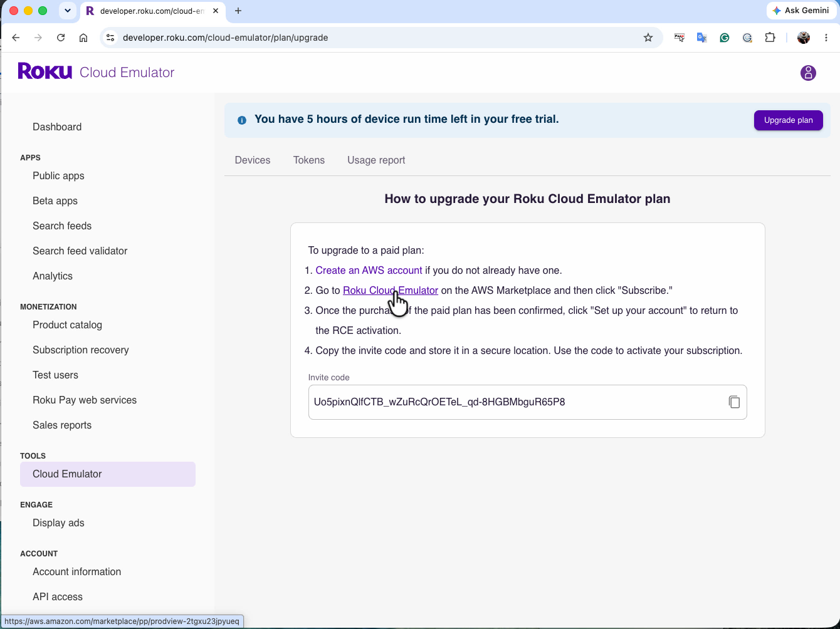Open Public apps in sidebar
This screenshot has height=629, width=840.
(x=58, y=176)
